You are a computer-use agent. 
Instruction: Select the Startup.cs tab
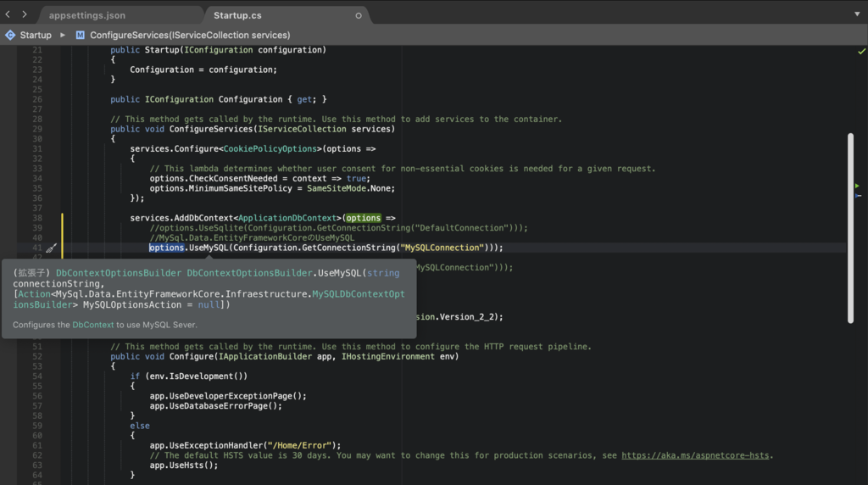(237, 15)
